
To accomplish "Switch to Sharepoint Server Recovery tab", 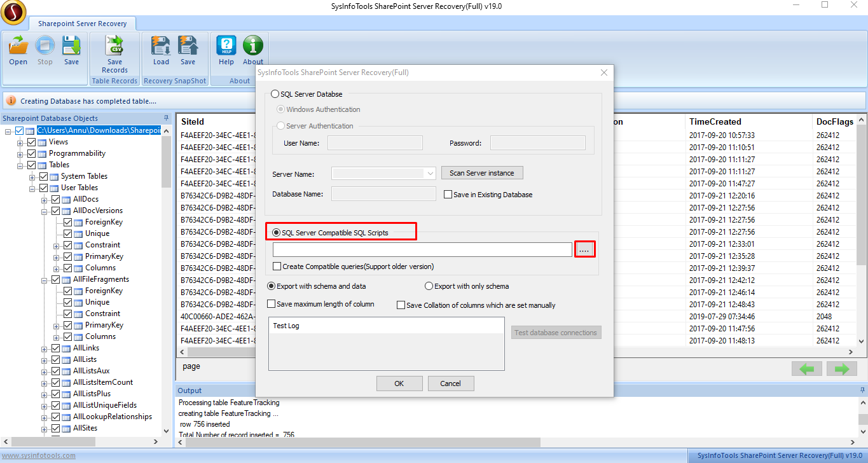I will coord(82,24).
